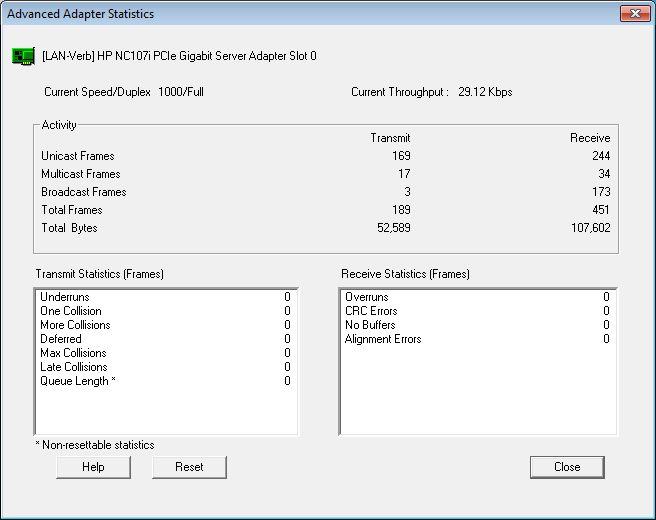This screenshot has width=656, height=520.
Task: Select the Underruns row
Action: tap(166, 297)
